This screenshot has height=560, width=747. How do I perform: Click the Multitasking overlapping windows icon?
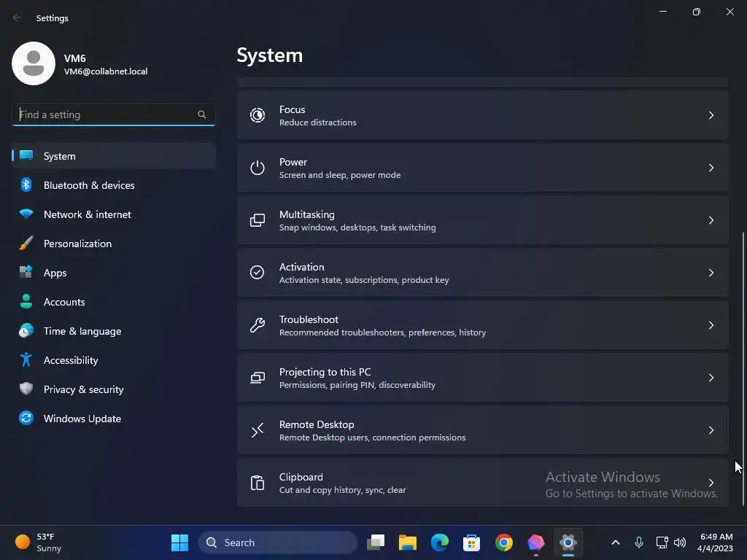[x=258, y=220]
